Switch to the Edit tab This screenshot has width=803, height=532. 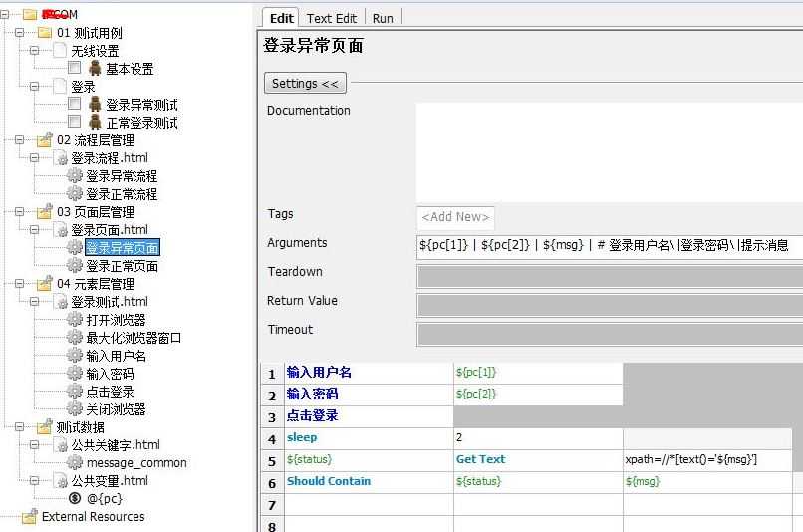281,19
